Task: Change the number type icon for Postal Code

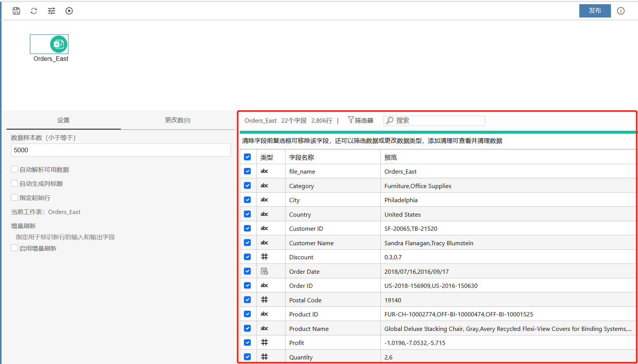Action: coord(264,300)
